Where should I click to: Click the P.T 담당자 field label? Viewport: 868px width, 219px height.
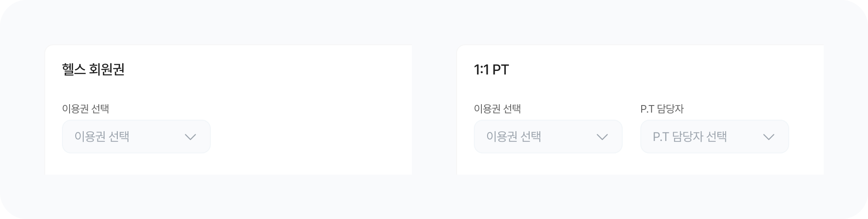(x=662, y=109)
